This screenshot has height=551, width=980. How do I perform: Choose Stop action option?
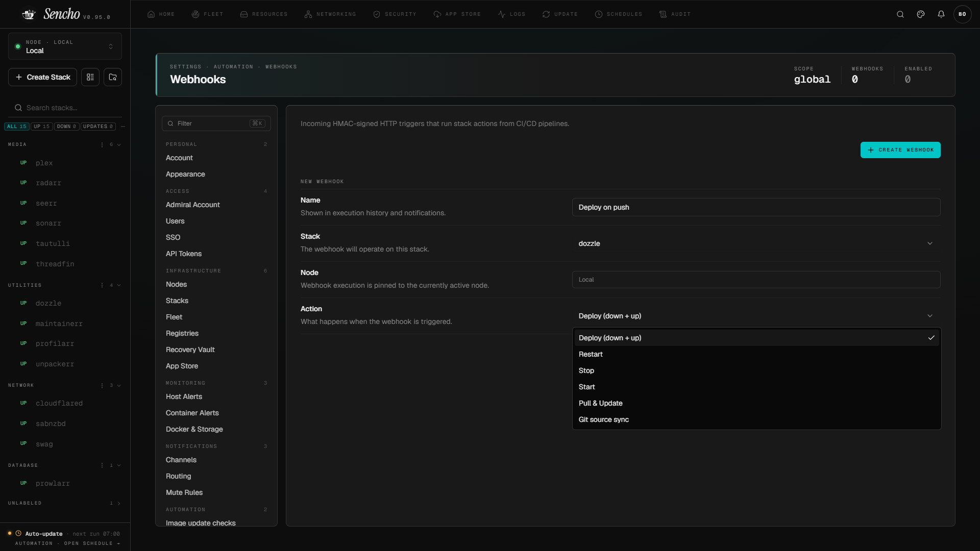756,370
